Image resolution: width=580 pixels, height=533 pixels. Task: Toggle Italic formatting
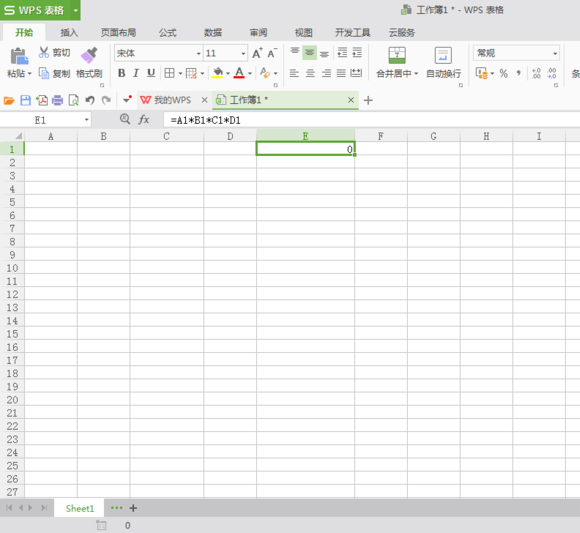tap(136, 73)
